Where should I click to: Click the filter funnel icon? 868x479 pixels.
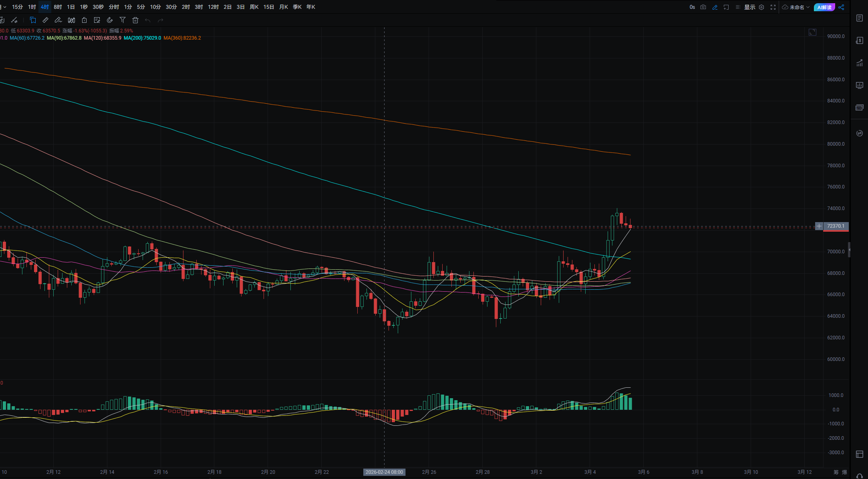click(123, 20)
